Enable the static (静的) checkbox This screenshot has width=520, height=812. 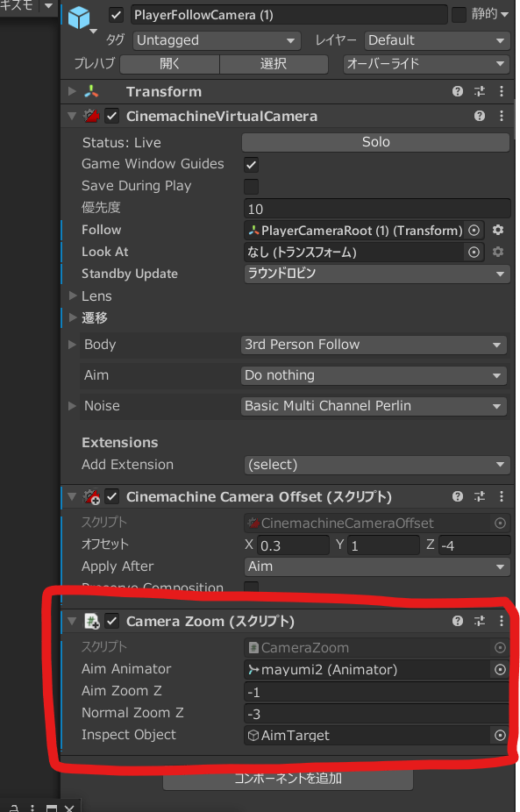pyautogui.click(x=459, y=15)
